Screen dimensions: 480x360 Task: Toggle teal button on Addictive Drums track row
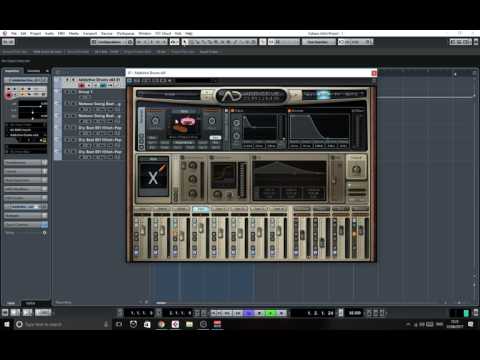click(103, 85)
